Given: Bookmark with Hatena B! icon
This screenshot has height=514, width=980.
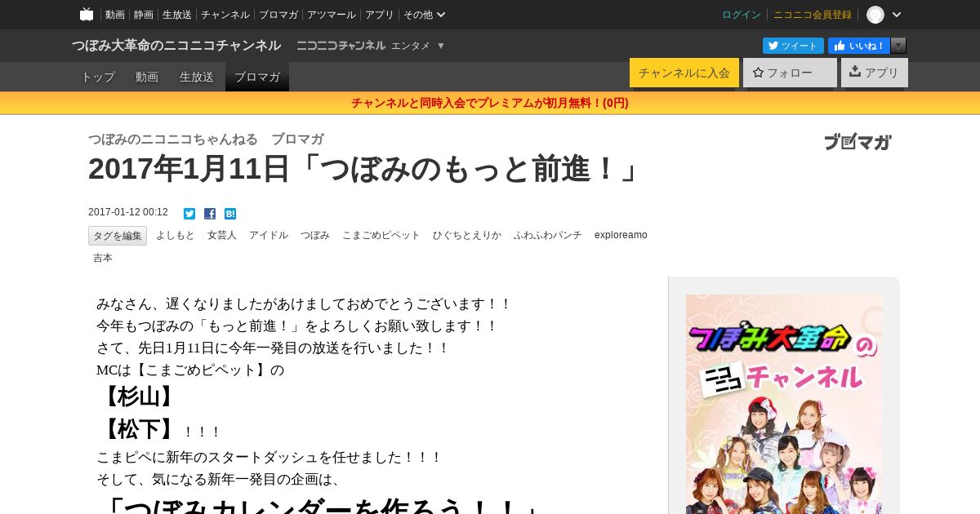Looking at the screenshot, I should [230, 214].
